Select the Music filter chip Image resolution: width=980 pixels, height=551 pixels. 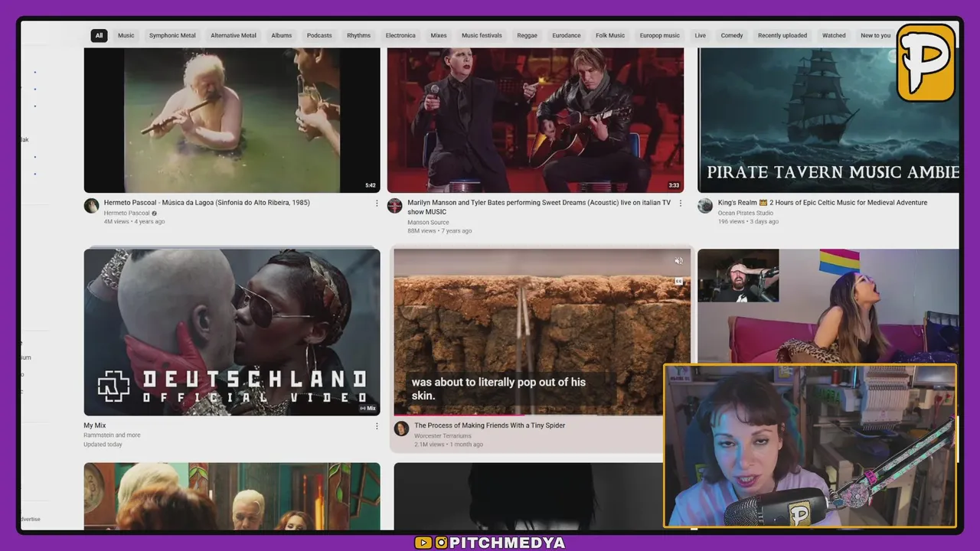click(126, 35)
